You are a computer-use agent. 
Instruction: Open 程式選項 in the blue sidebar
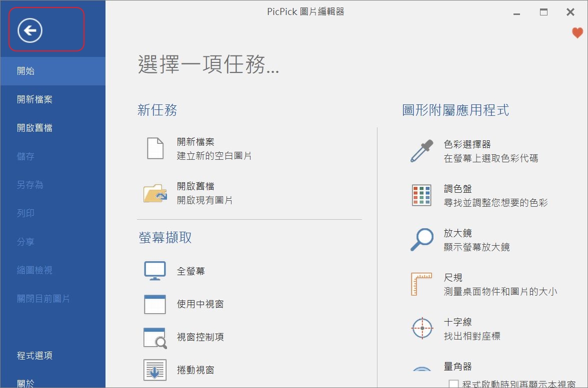pos(53,356)
